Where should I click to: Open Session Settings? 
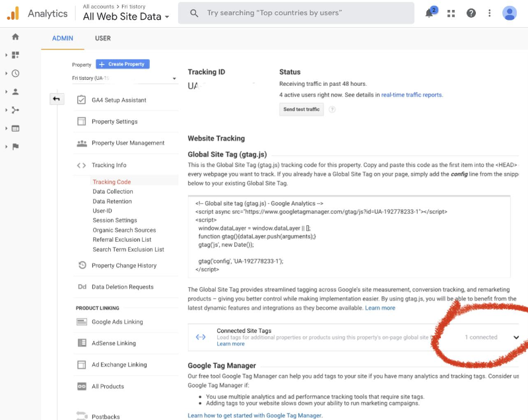click(x=115, y=221)
